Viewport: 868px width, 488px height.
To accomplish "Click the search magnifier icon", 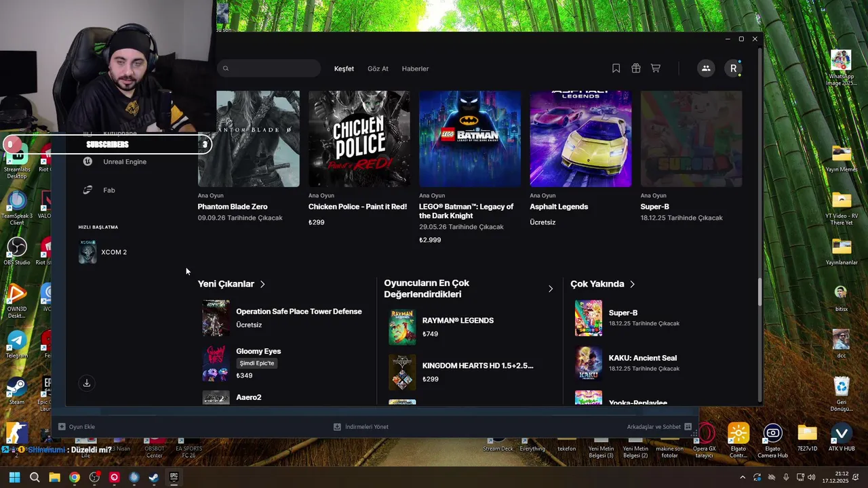I will point(226,68).
